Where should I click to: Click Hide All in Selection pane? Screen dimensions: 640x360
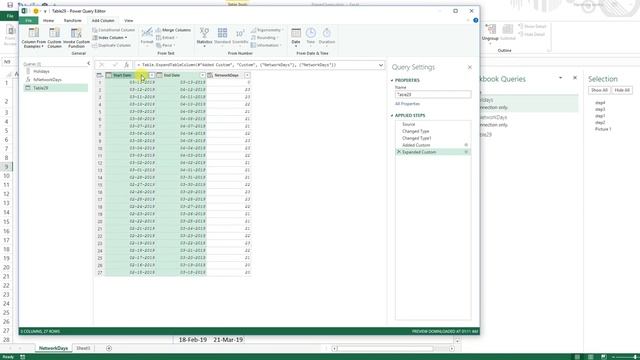pyautogui.click(x=622, y=90)
